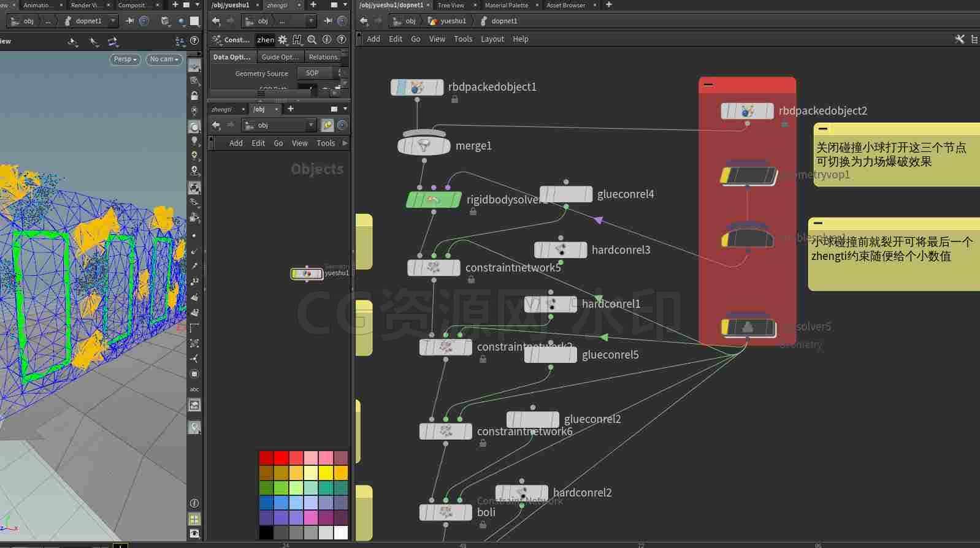This screenshot has height=548, width=980.
Task: Select the constraintnetwork6 node
Action: [x=446, y=432]
